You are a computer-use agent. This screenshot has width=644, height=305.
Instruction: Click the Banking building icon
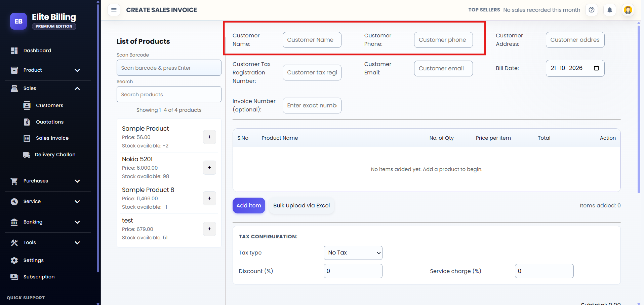coord(14,222)
